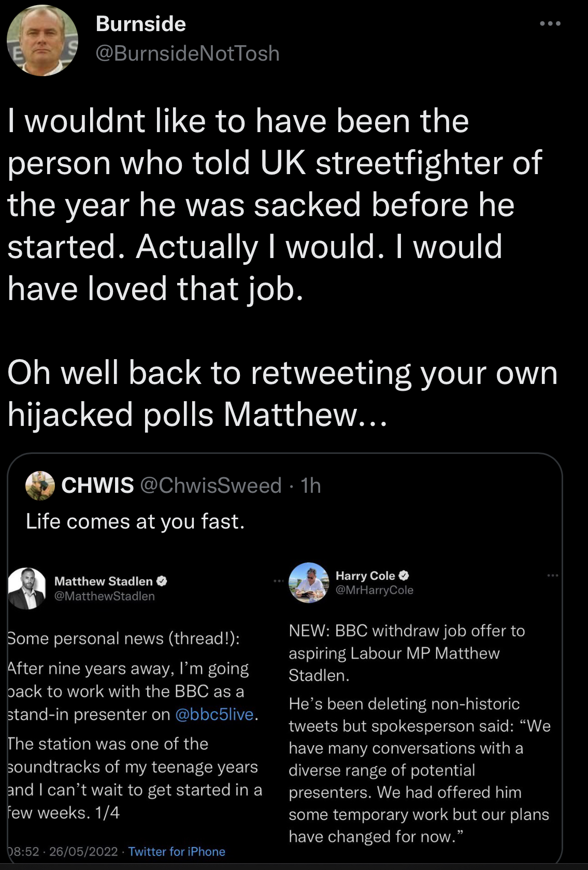Click the @ChwisSweed handle

[x=211, y=486]
